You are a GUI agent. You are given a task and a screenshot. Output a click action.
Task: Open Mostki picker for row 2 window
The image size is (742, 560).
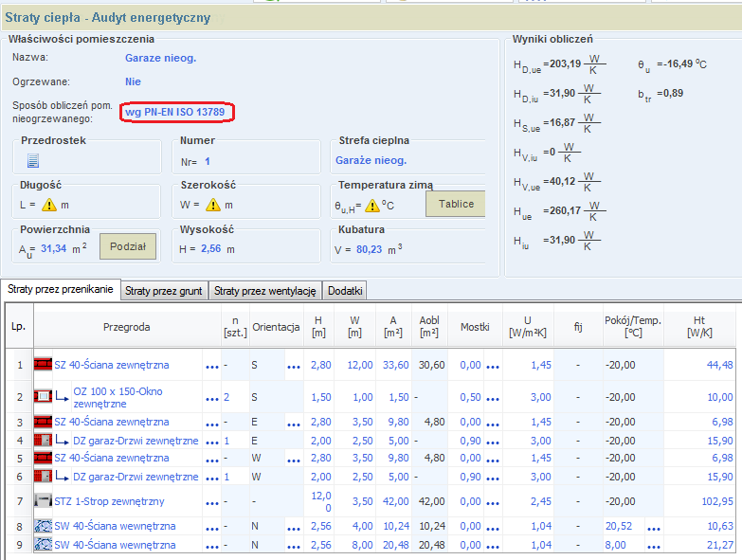[x=493, y=398]
